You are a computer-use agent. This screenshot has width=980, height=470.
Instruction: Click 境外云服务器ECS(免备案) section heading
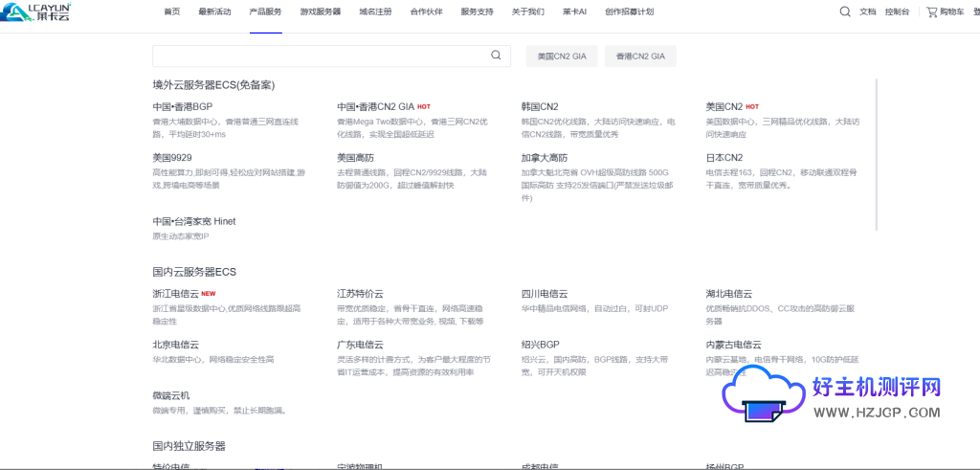(213, 85)
